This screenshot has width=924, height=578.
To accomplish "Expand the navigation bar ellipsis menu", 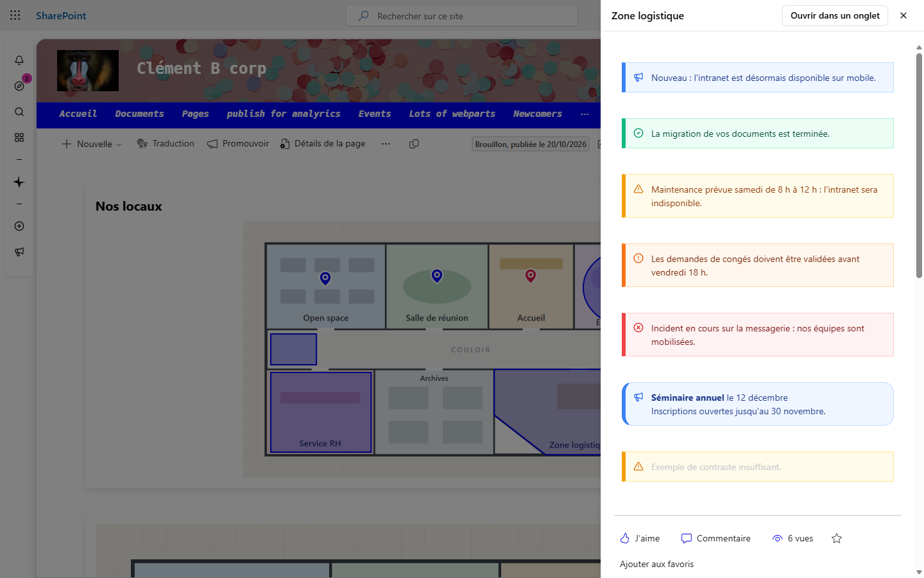I will (585, 114).
